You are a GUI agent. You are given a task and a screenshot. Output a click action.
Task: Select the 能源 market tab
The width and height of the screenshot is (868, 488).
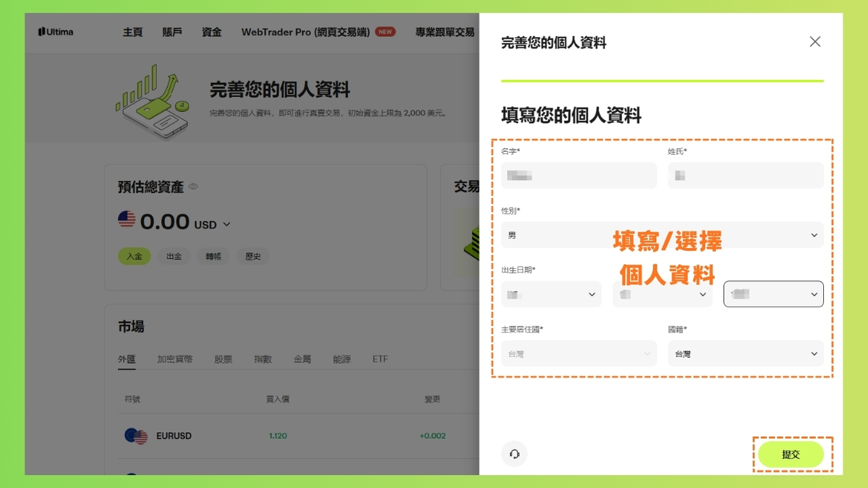point(341,359)
